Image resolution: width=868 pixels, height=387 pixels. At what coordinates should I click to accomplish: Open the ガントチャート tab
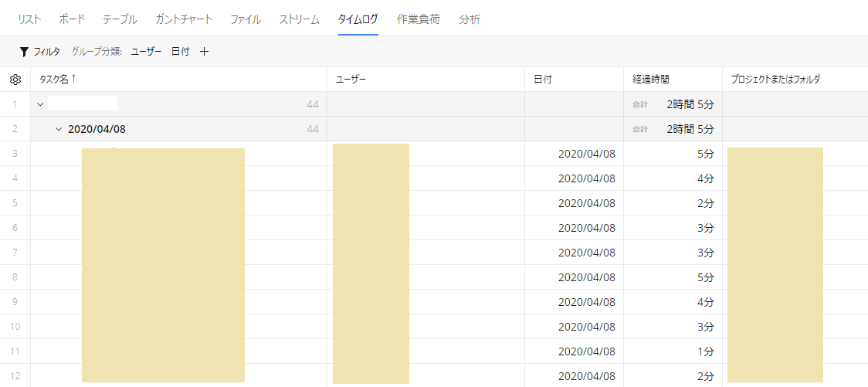[184, 19]
